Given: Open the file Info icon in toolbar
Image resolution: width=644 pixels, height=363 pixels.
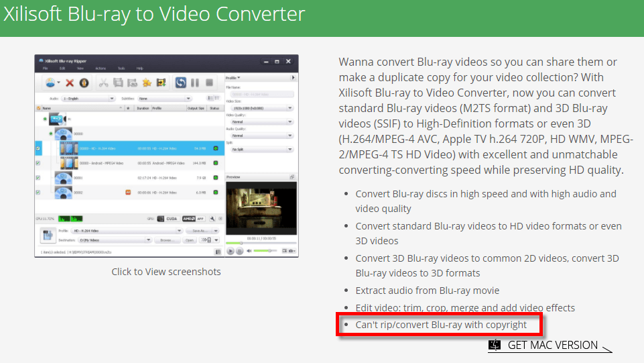Looking at the screenshot, I should point(84,83).
